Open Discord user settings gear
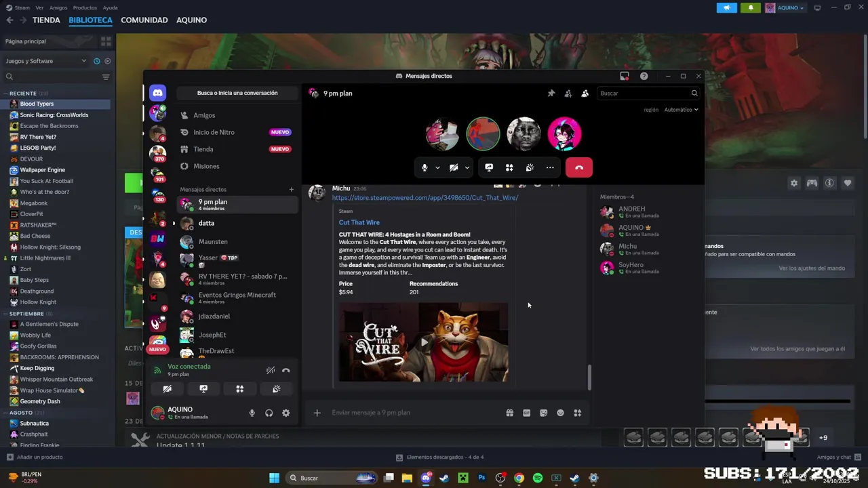The image size is (868, 488). pyautogui.click(x=286, y=413)
